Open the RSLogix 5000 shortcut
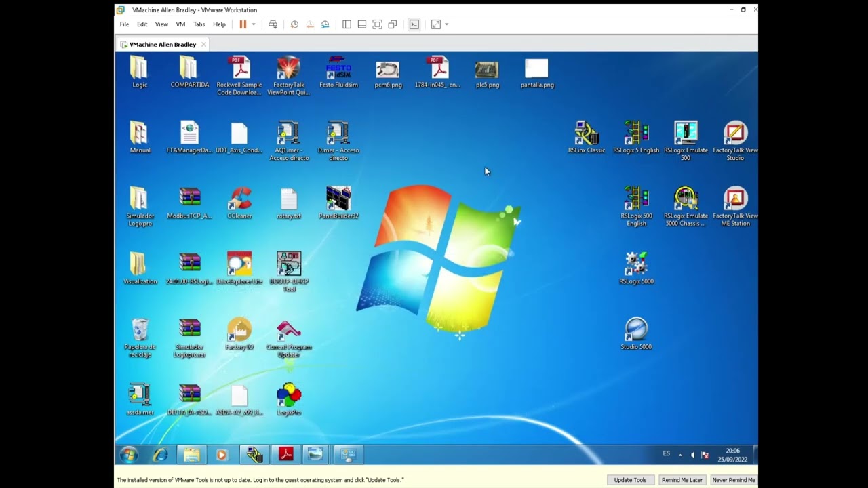 [636, 268]
